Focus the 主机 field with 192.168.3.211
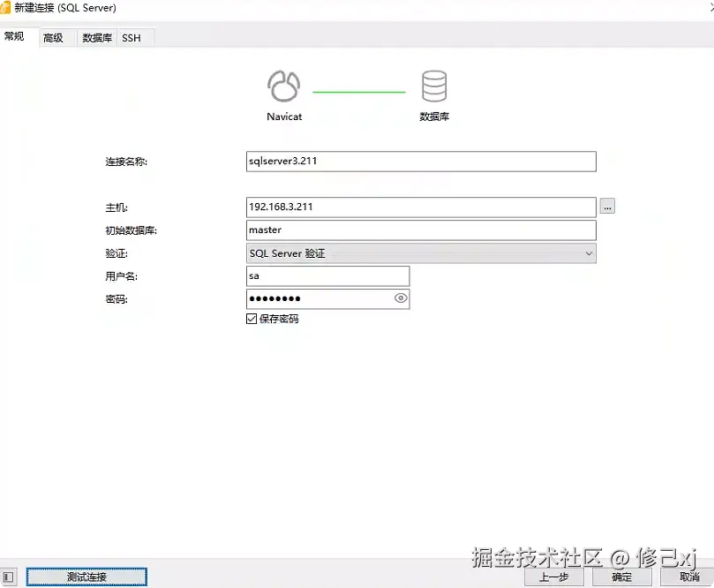The height and width of the screenshot is (588, 714). [421, 207]
